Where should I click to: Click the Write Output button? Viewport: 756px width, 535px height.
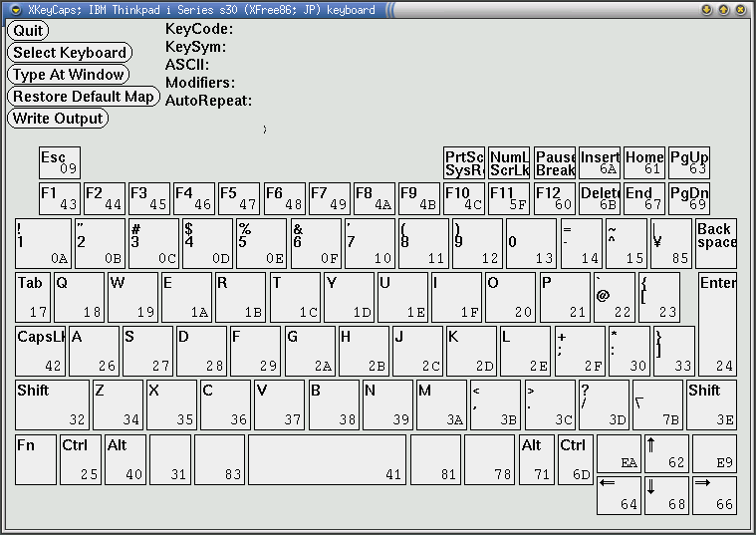click(x=58, y=119)
